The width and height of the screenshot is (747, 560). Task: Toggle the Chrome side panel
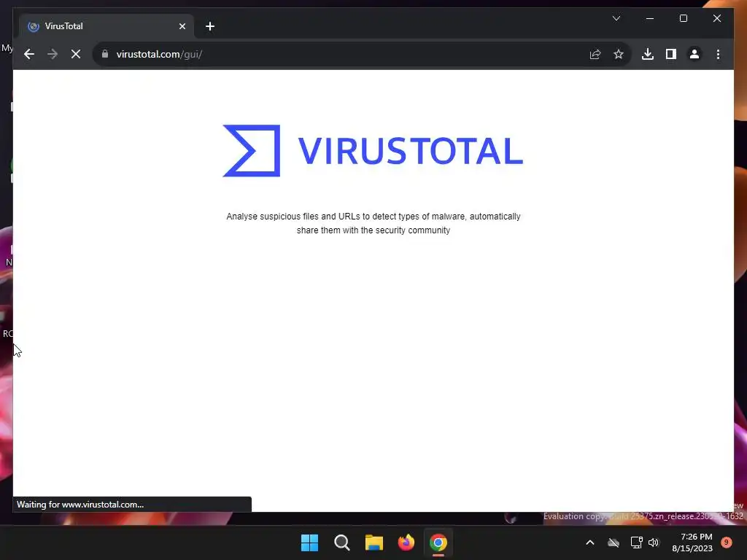pos(671,54)
